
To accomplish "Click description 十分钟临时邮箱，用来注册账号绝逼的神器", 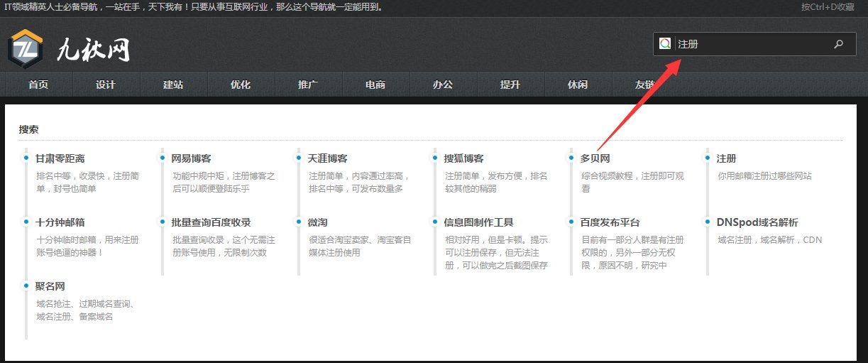I will [88, 246].
